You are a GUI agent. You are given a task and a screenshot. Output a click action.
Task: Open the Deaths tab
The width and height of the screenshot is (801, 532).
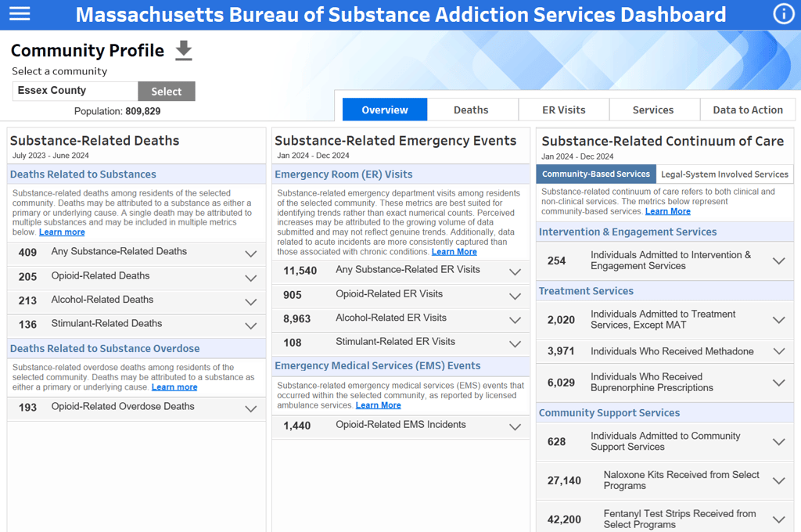(x=471, y=110)
